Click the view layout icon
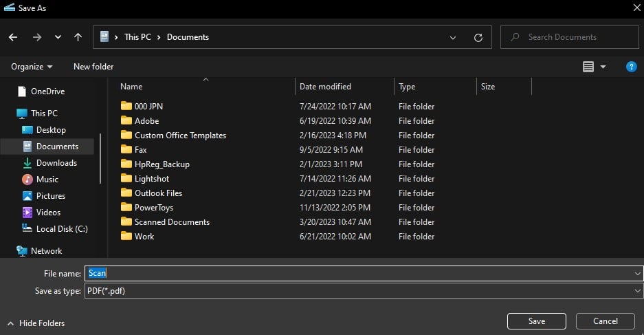 click(588, 67)
